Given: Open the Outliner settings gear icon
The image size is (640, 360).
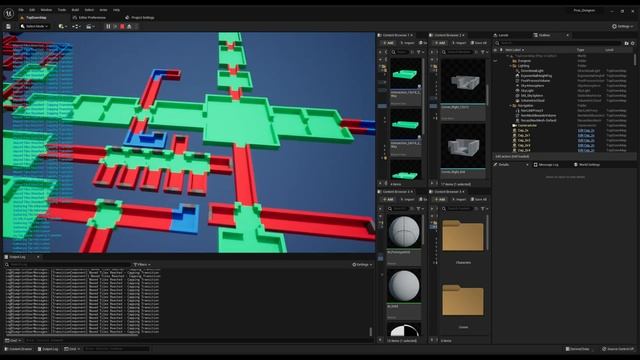Looking at the screenshot, I should [x=633, y=43].
